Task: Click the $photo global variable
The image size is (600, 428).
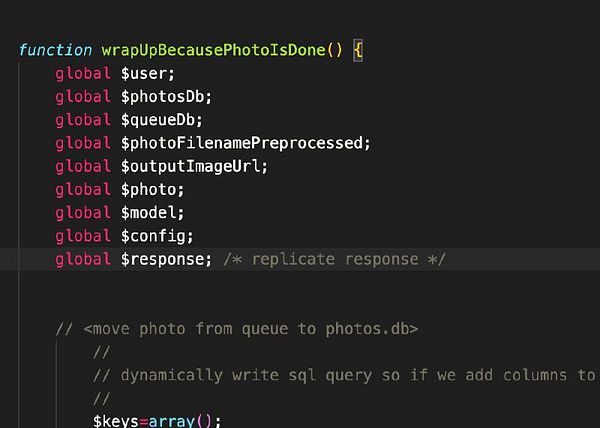Action: (x=152, y=189)
